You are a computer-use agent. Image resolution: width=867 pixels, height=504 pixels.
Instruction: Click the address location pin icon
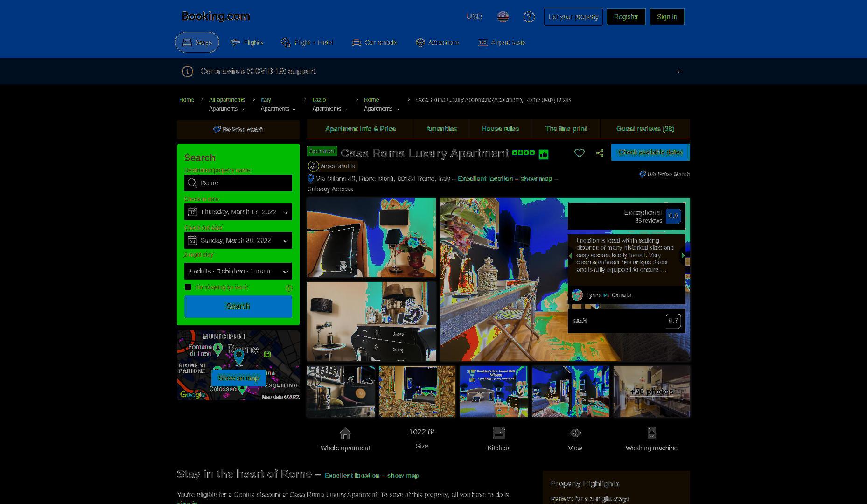click(x=310, y=179)
